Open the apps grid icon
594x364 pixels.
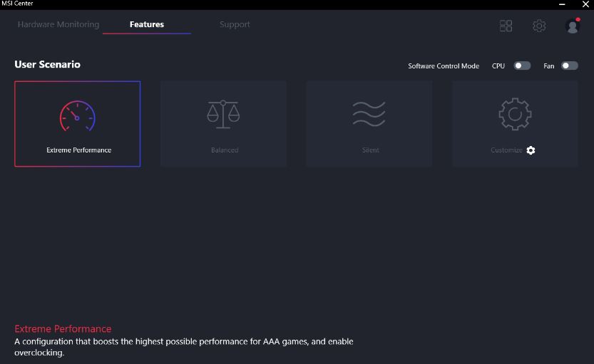506,26
